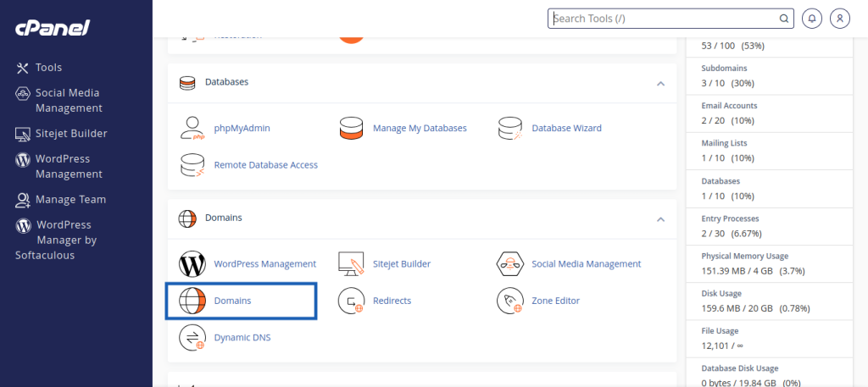Click the phpMyAdmin icon

click(x=192, y=128)
